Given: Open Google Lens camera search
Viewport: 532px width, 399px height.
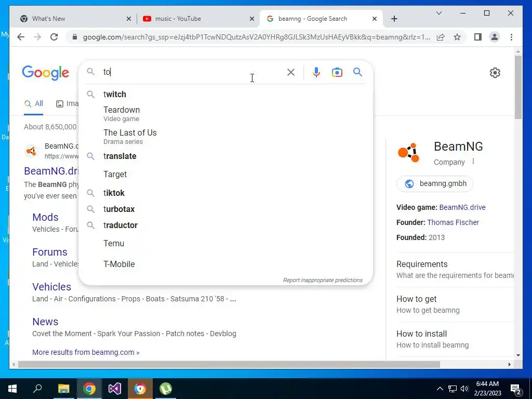Looking at the screenshot, I should point(337,72).
